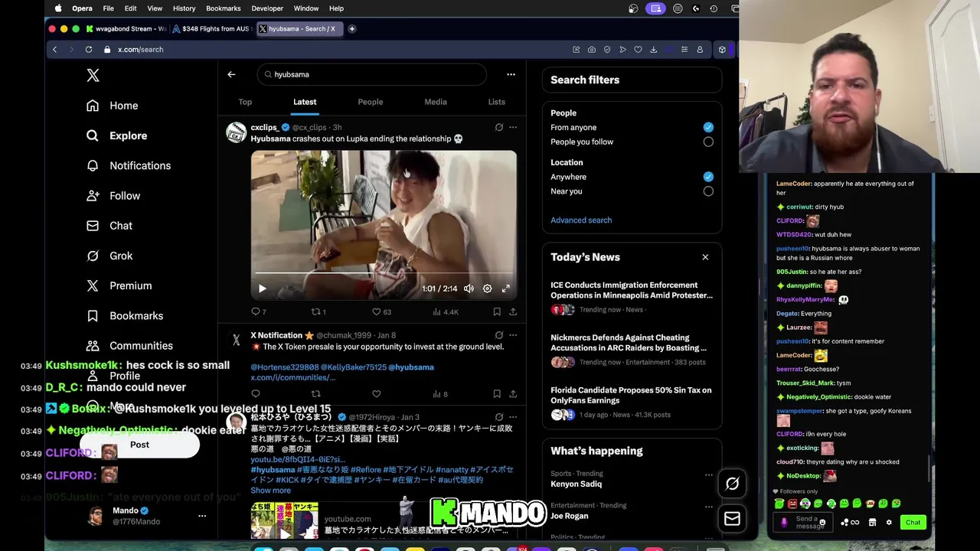The height and width of the screenshot is (551, 980).
Task: Select Near you location radio option
Action: (x=708, y=191)
